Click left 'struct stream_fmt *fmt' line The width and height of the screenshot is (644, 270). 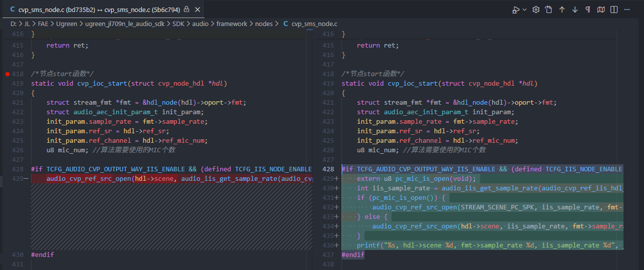point(146,103)
